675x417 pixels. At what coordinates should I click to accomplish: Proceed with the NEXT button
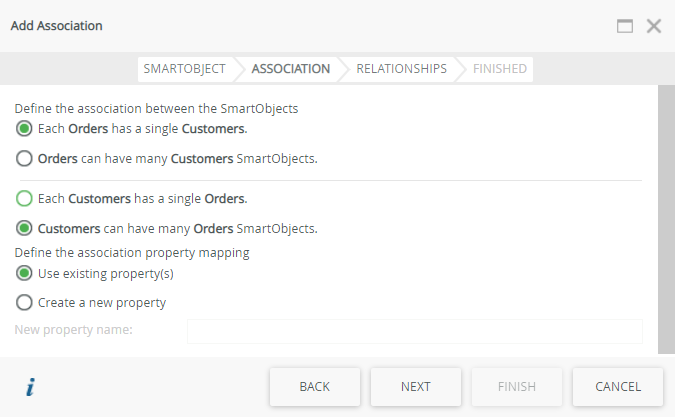pos(415,387)
